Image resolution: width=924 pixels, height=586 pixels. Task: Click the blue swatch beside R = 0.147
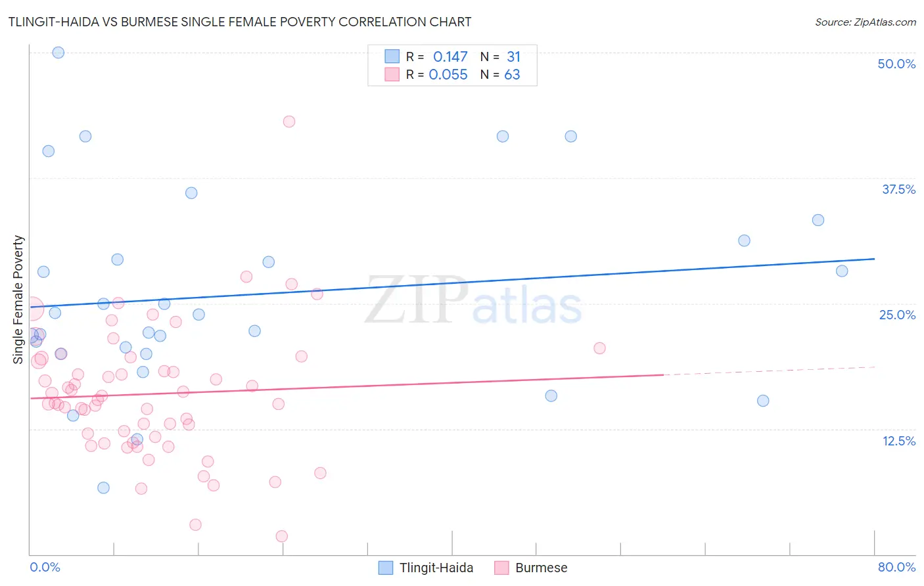(392, 56)
